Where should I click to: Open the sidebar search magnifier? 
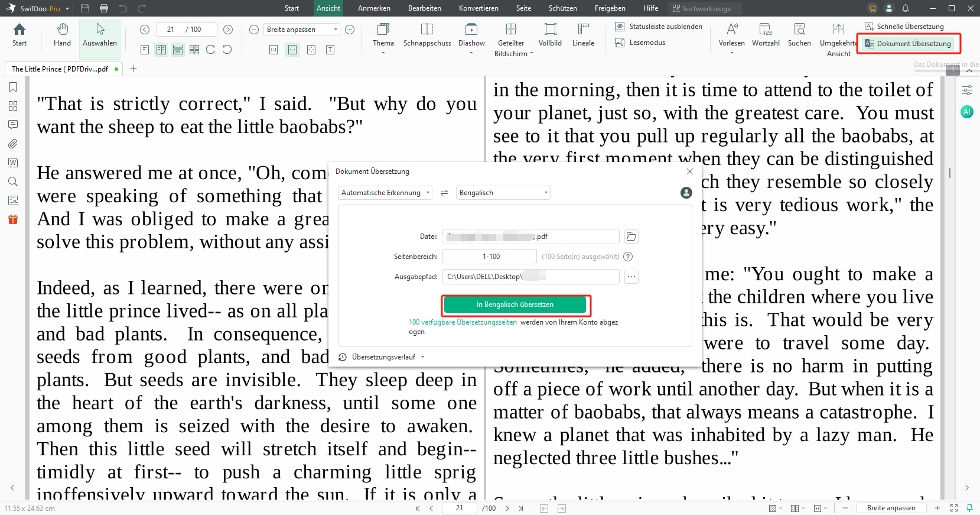13,182
